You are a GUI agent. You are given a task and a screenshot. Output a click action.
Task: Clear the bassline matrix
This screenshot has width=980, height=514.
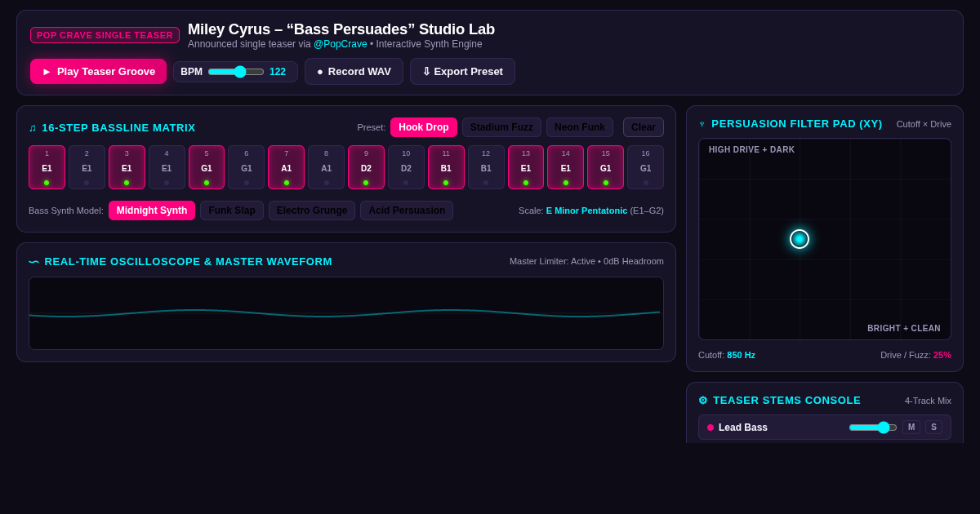pyautogui.click(x=644, y=127)
